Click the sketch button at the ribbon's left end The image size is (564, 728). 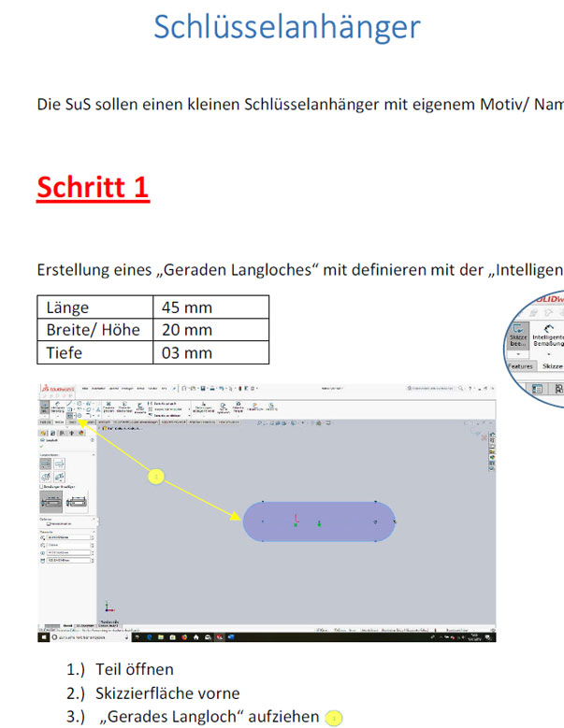pos(45,407)
